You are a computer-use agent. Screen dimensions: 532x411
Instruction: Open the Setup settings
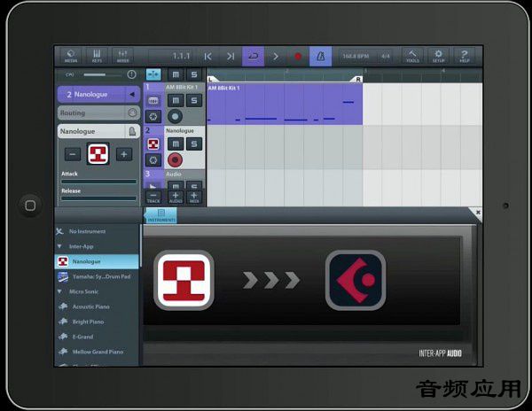click(x=438, y=56)
